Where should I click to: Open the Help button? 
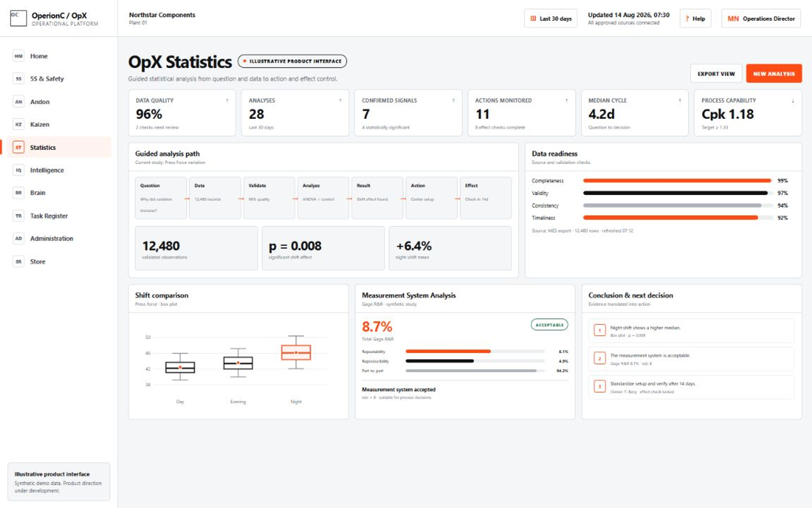coord(695,19)
